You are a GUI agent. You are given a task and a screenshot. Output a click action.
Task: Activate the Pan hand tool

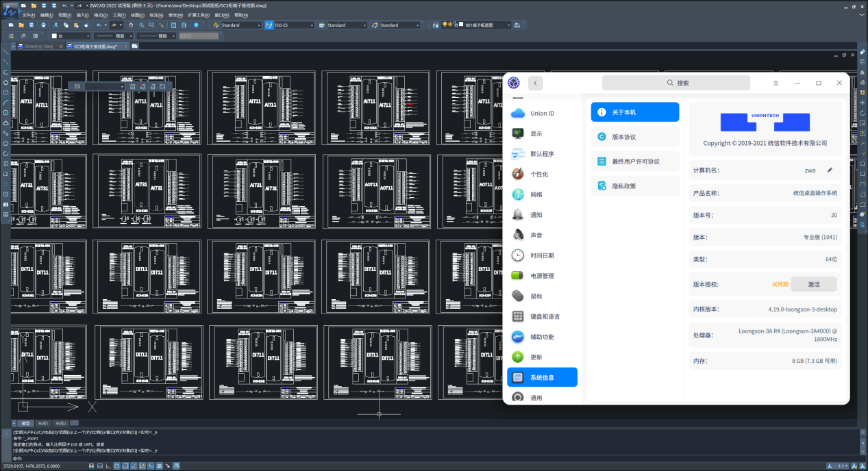(131, 25)
